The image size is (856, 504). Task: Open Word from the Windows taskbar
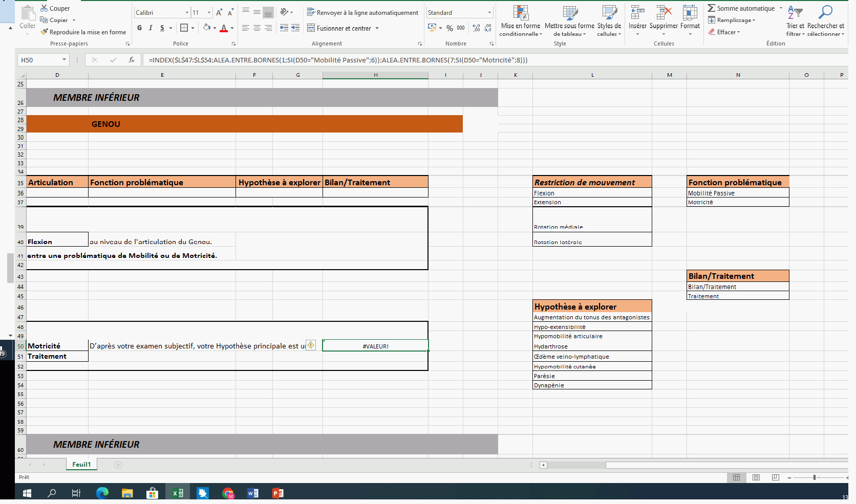point(253,493)
